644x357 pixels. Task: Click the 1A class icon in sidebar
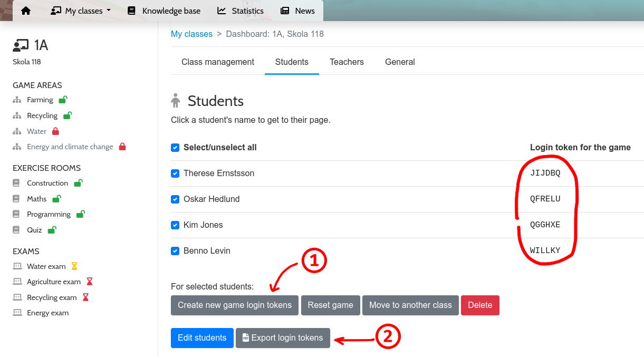coord(21,45)
